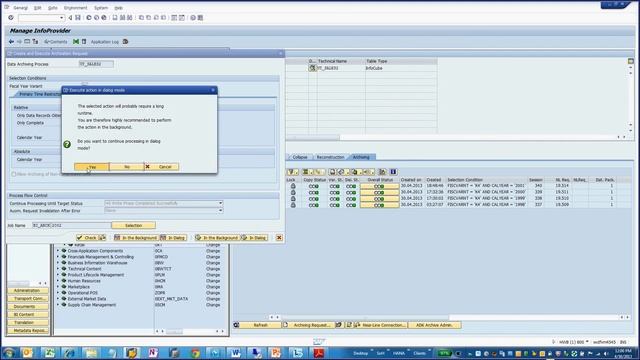640x360 pixels.
Task: Expand the Cross-Application Components tree node
Action: (x=58, y=251)
